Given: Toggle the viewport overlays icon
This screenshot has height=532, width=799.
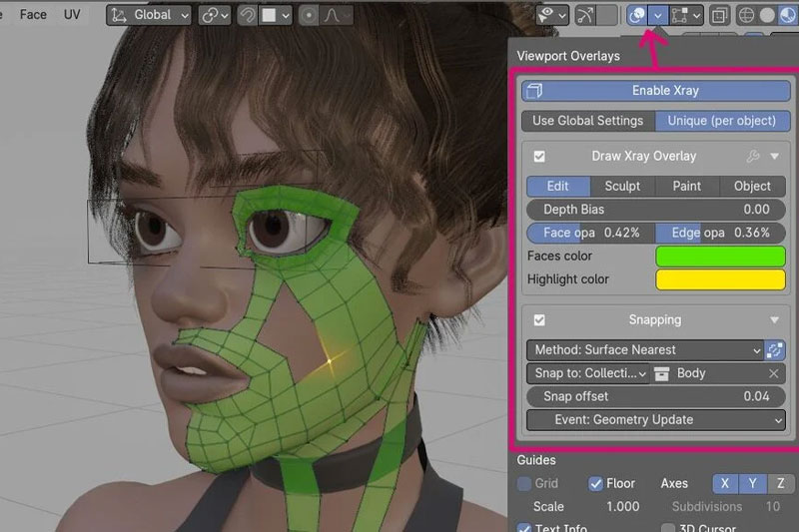Looking at the screenshot, I should pyautogui.click(x=636, y=15).
